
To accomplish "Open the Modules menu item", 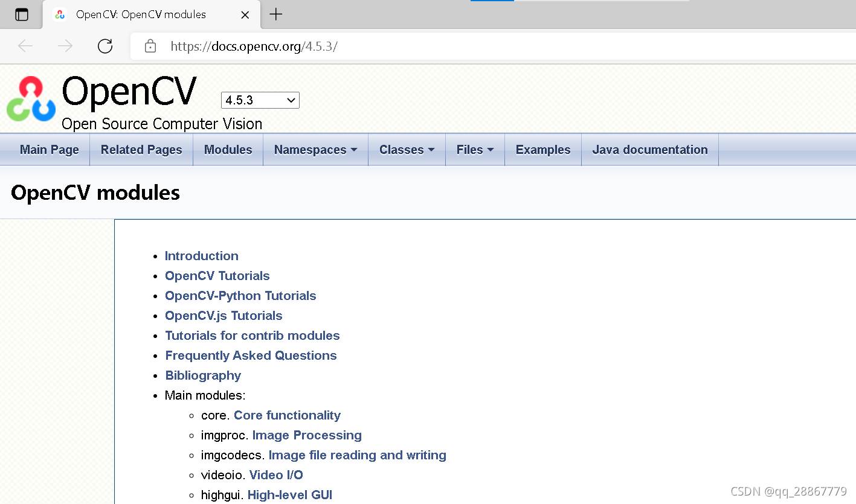I will [228, 150].
